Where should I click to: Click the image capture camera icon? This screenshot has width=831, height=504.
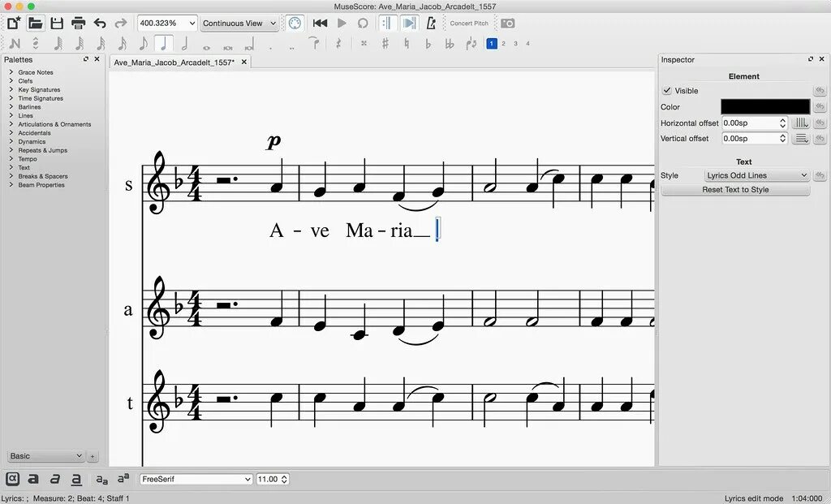click(x=507, y=24)
